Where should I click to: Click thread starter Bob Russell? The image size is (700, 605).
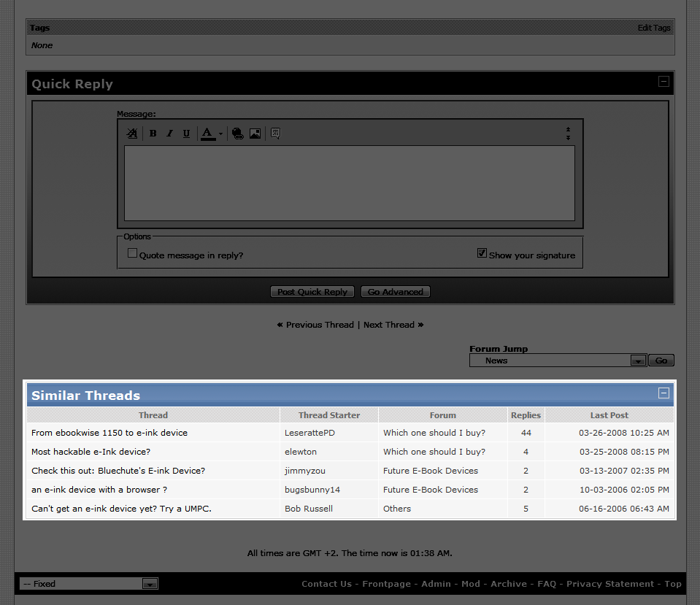(x=309, y=509)
